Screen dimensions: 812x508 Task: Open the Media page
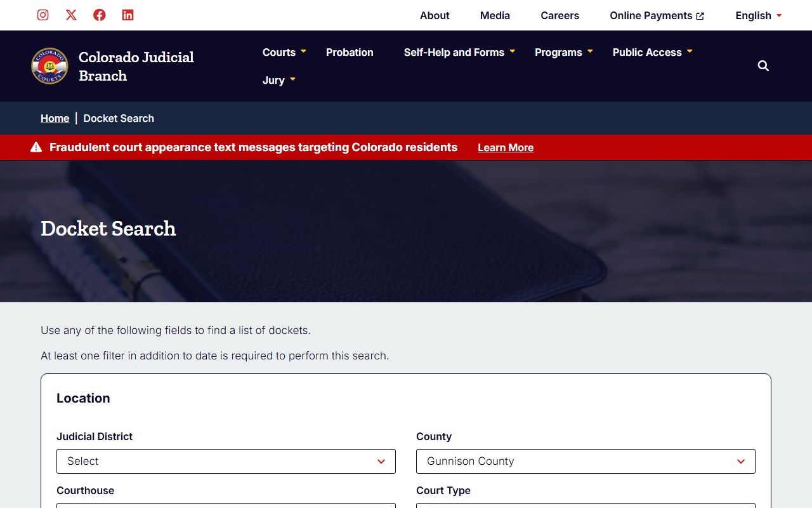click(495, 15)
